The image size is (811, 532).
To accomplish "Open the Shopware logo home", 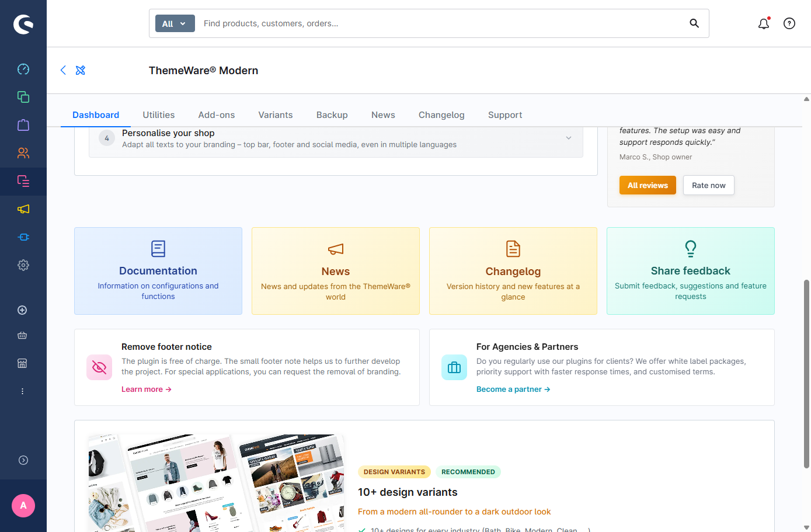I will pos(23,24).
